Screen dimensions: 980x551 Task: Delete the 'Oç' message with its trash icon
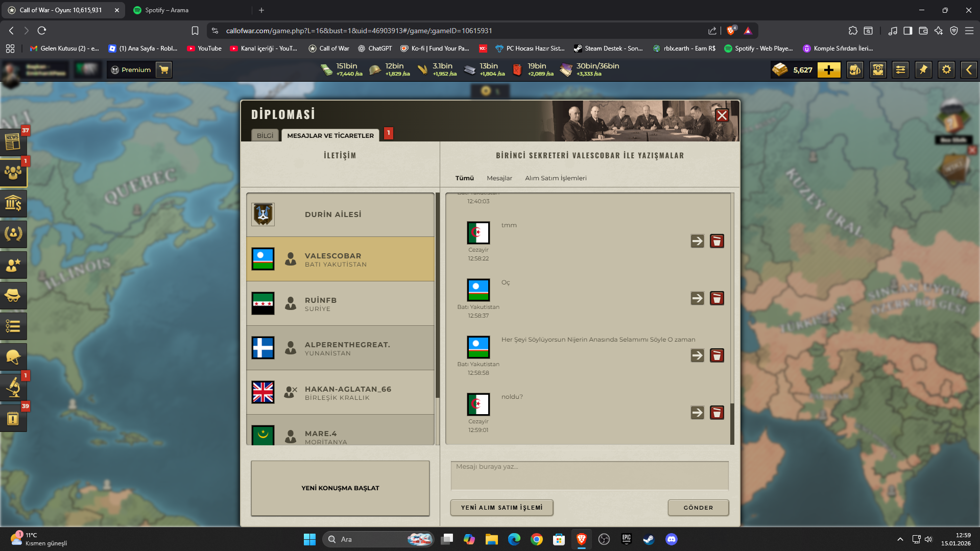pyautogui.click(x=717, y=298)
